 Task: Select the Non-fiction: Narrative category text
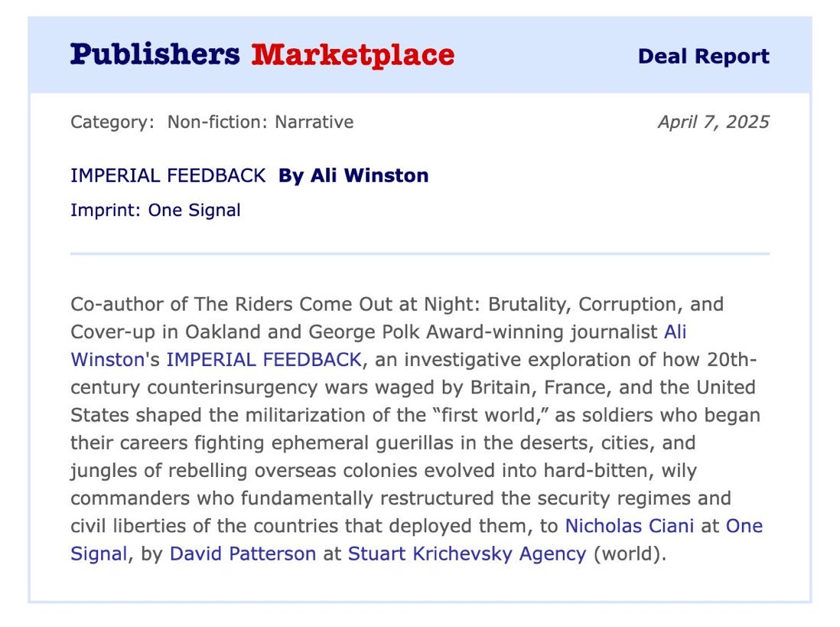[260, 122]
